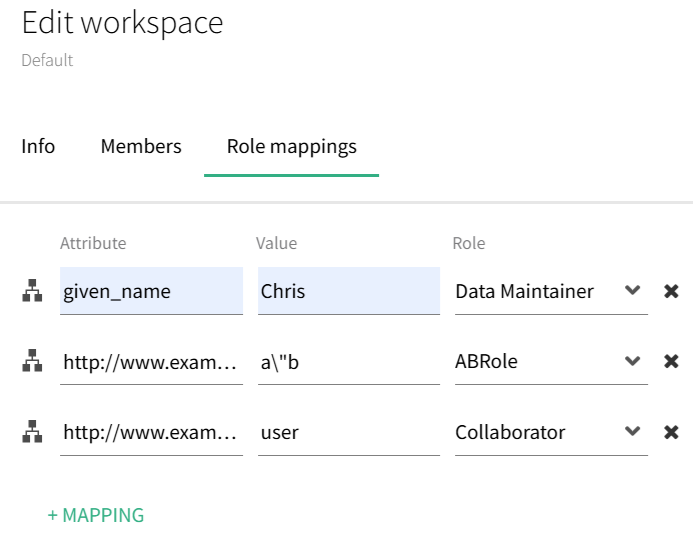Remove the Data Maintainer mapping row

point(671,291)
